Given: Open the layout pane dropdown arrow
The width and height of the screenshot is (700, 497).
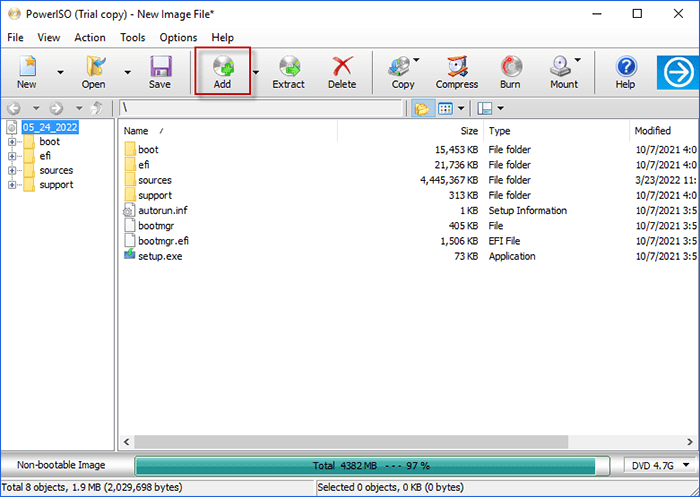Looking at the screenshot, I should [500, 109].
